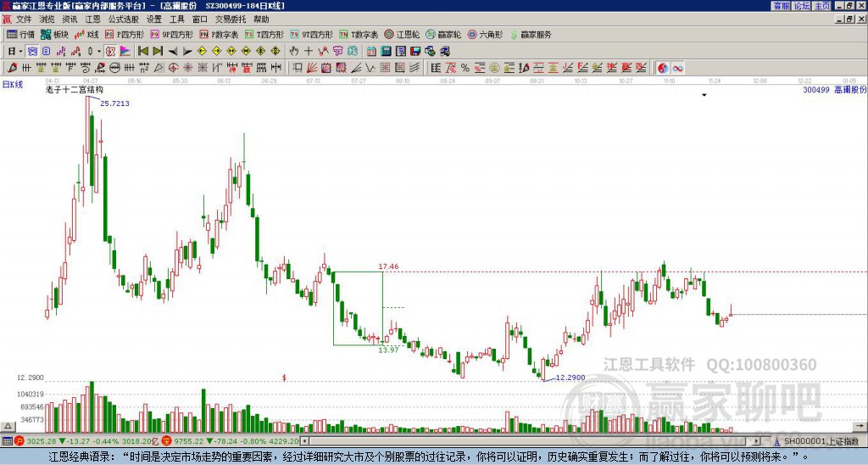Click the red $ marker on chart
The width and height of the screenshot is (868, 465).
[284, 378]
